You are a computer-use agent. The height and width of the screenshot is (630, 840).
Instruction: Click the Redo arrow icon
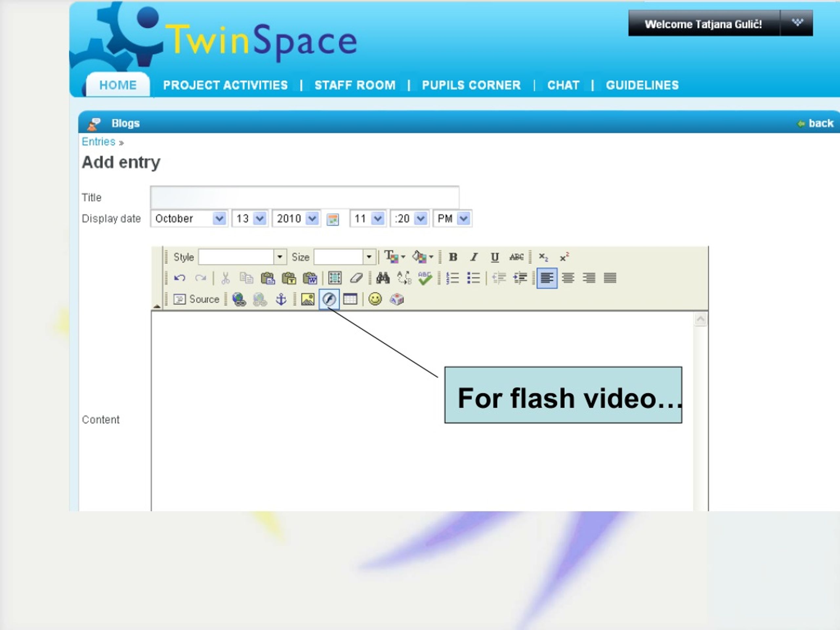(200, 278)
